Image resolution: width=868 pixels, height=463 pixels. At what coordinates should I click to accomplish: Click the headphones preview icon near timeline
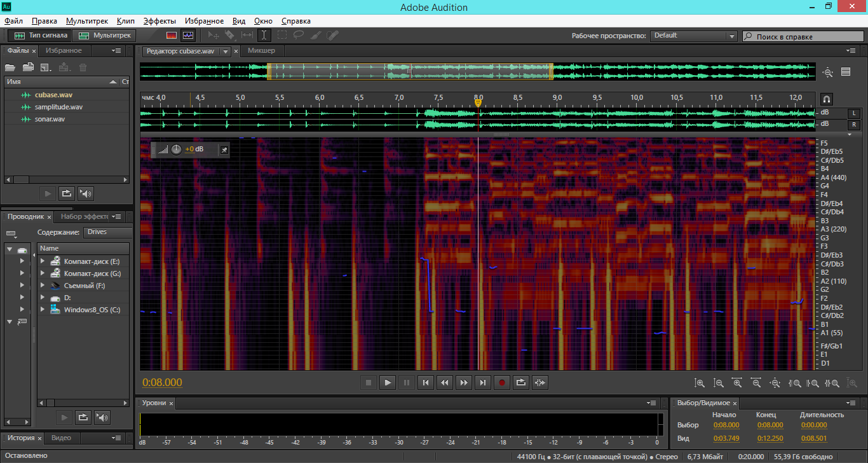pos(827,99)
